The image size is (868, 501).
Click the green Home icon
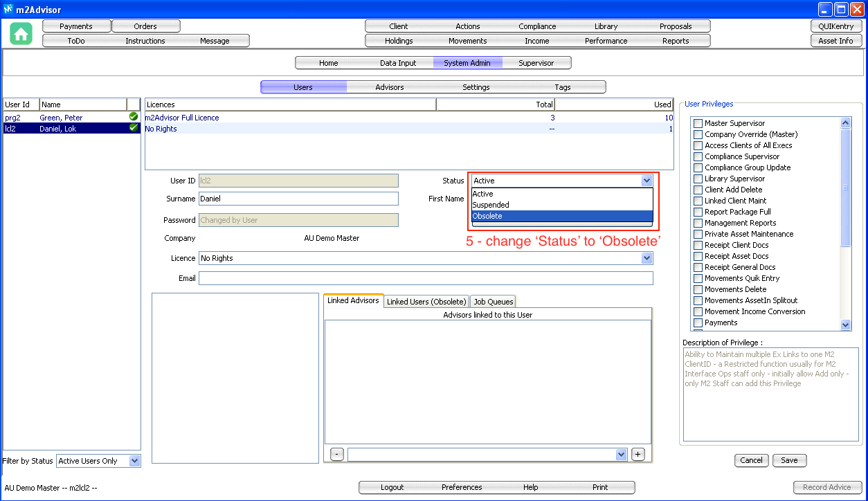[21, 34]
